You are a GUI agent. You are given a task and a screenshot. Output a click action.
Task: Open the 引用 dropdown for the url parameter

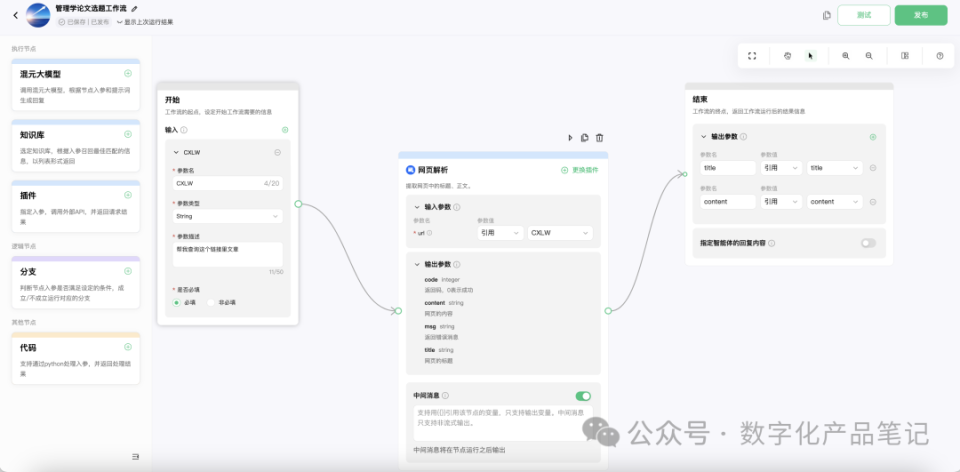[x=500, y=233]
